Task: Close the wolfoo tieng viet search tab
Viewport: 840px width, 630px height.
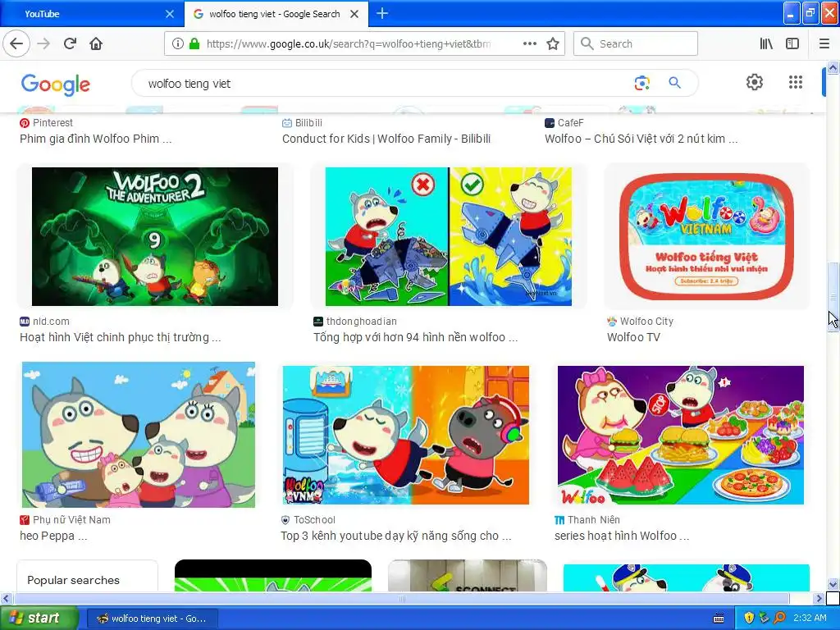Action: pyautogui.click(x=354, y=14)
